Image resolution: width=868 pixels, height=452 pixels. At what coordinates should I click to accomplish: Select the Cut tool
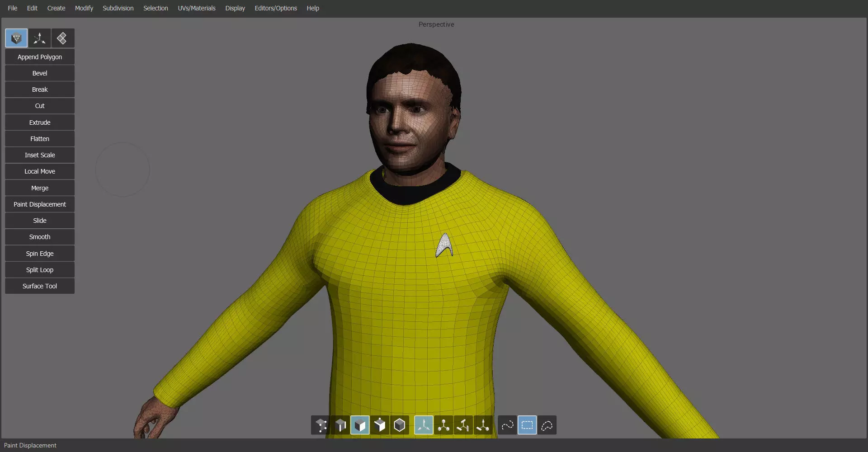click(40, 106)
